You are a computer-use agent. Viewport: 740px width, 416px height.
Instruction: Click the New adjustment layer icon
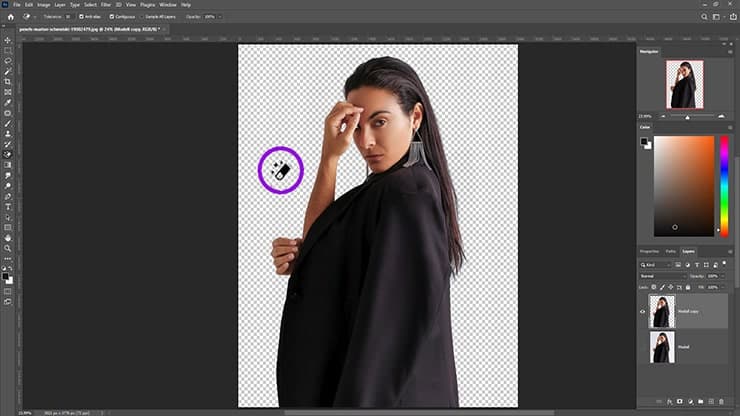(x=690, y=402)
